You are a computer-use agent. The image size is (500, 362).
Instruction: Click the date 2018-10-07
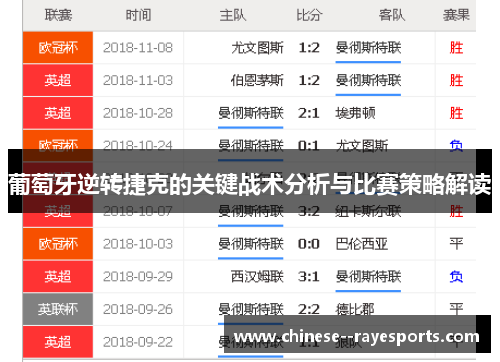(138, 212)
